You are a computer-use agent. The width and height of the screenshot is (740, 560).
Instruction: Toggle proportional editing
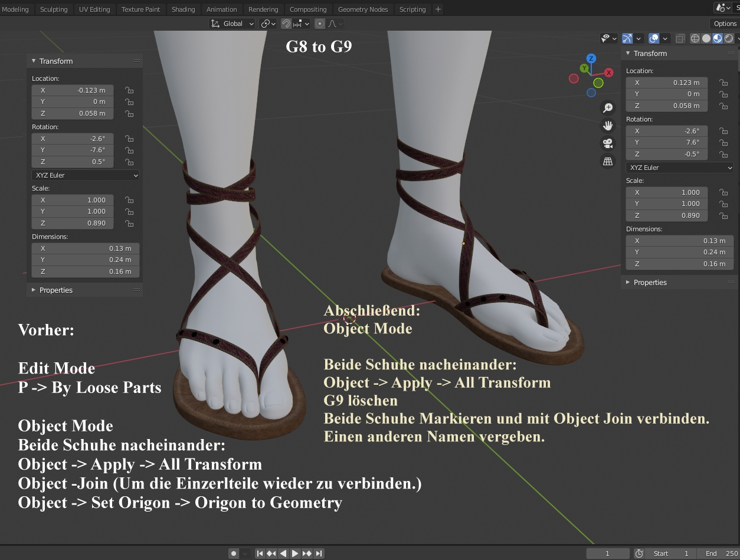click(320, 24)
